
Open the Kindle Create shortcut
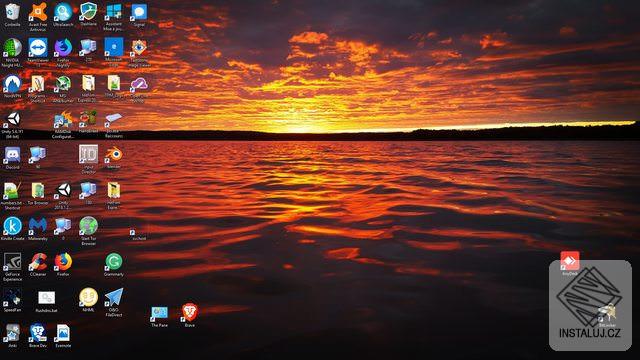13,226
